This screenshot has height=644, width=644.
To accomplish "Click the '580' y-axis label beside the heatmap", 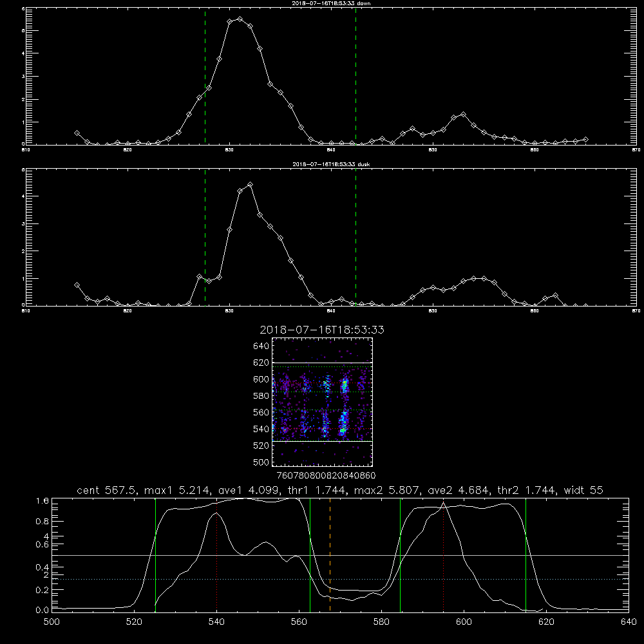I will pos(261,395).
